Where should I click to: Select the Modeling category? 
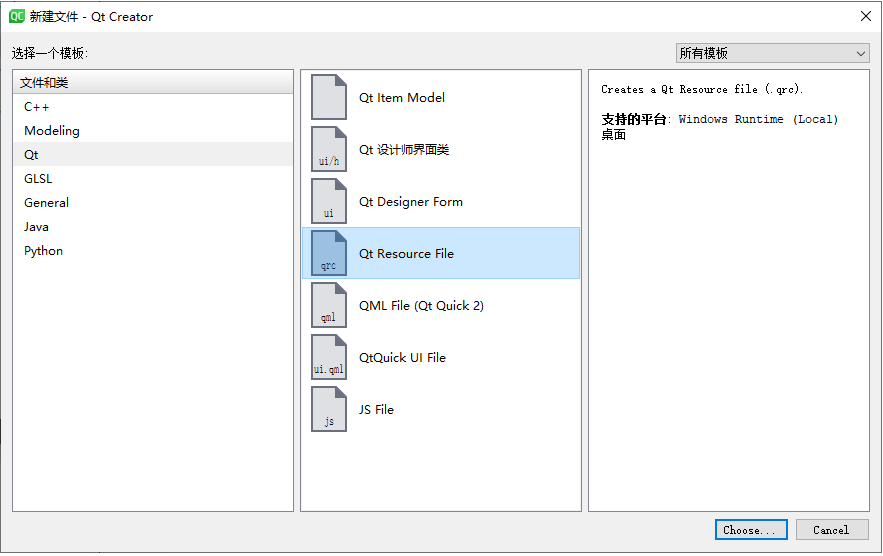pyautogui.click(x=153, y=131)
